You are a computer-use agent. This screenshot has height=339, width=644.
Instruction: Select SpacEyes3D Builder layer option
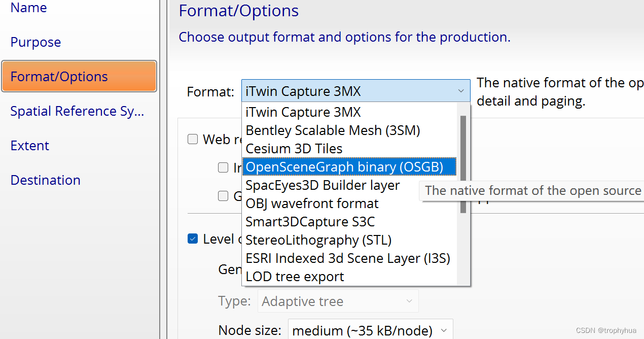coord(350,185)
